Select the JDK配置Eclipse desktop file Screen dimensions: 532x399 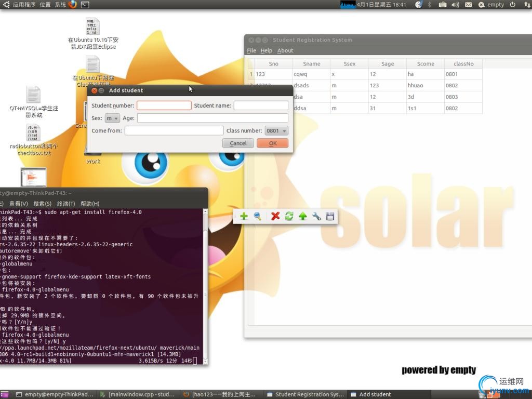click(x=93, y=34)
